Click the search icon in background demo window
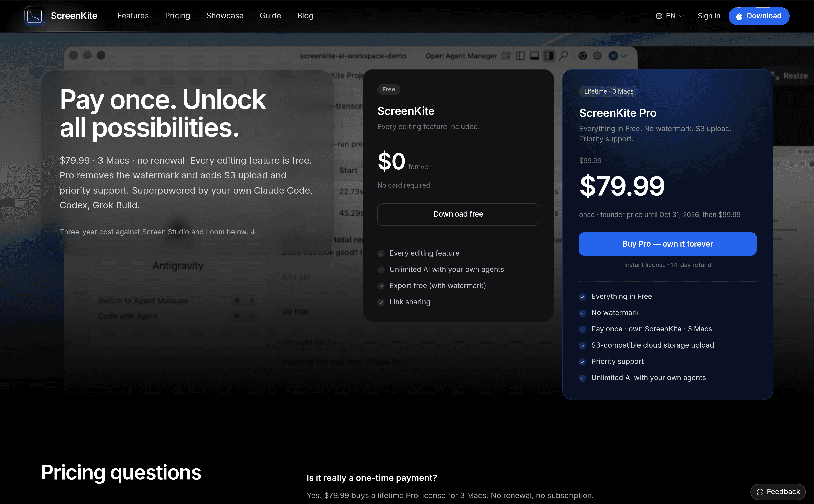 [x=563, y=56]
